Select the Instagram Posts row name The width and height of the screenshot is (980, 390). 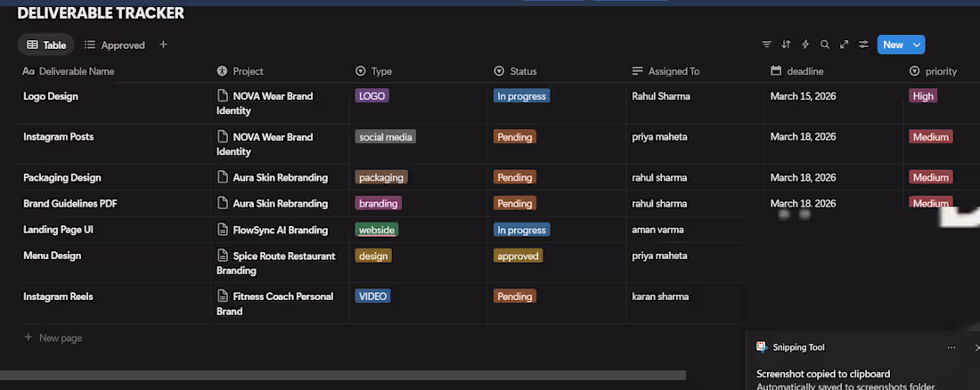click(x=58, y=137)
